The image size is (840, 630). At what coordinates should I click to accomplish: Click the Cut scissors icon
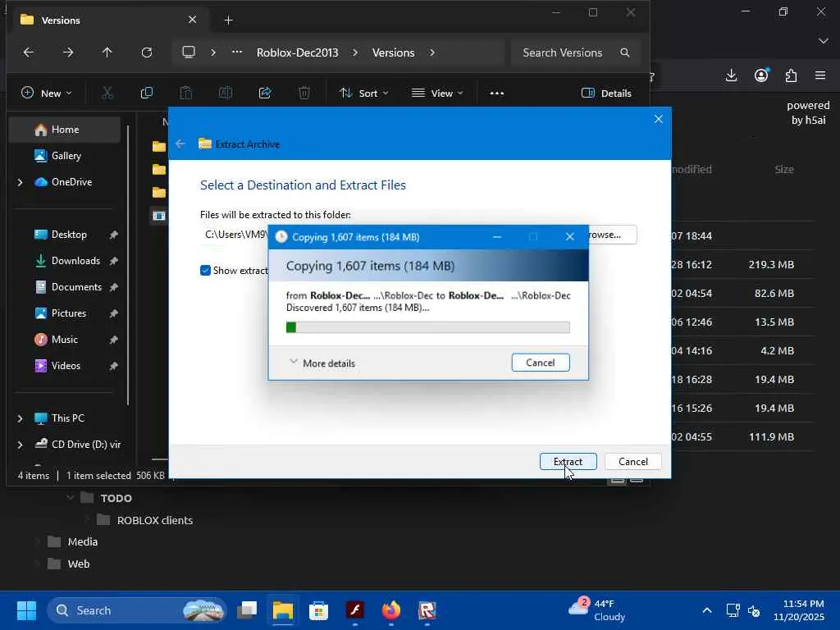[107, 94]
